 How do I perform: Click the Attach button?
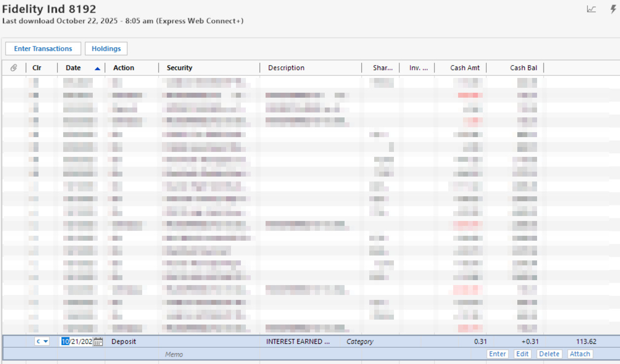point(580,354)
